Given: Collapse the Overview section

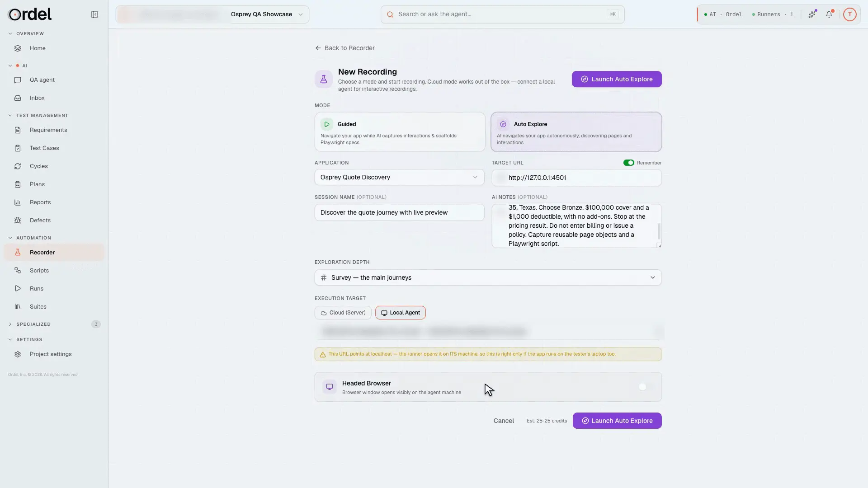Looking at the screenshot, I should tap(10, 34).
